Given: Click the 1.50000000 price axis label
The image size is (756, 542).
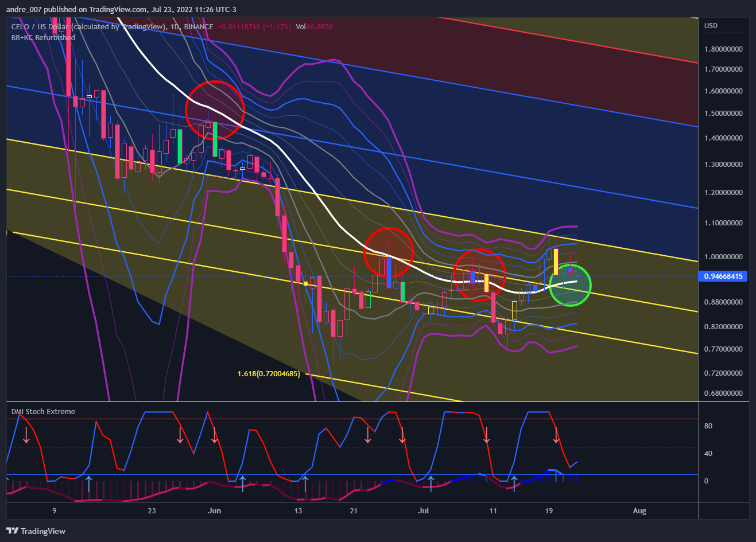Looking at the screenshot, I should pyautogui.click(x=723, y=114).
